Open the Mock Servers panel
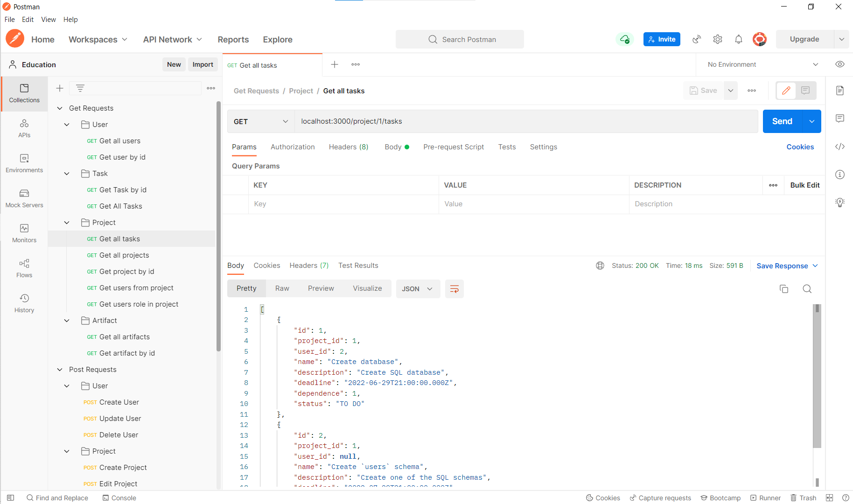The width and height of the screenshot is (853, 504). pyautogui.click(x=24, y=198)
